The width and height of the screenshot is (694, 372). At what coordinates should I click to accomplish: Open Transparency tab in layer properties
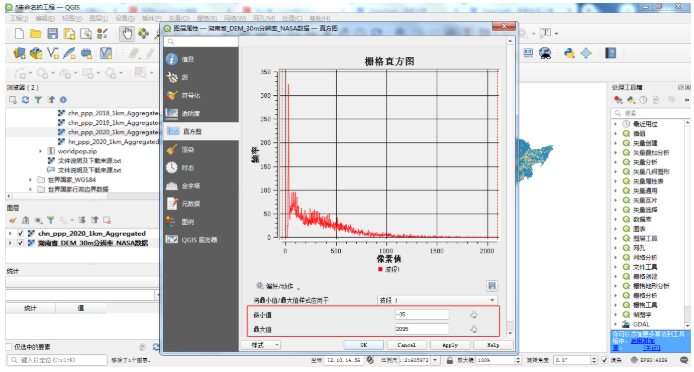coord(201,113)
